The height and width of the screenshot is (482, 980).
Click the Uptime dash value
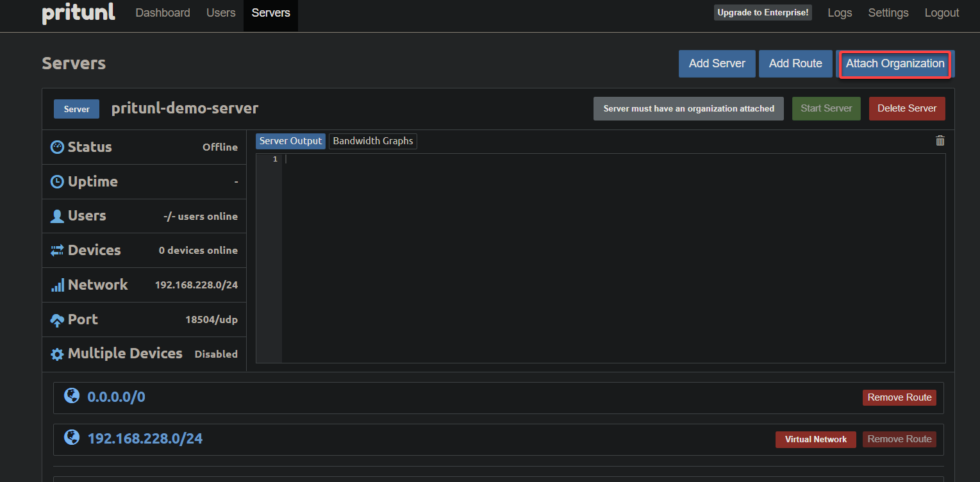point(236,182)
